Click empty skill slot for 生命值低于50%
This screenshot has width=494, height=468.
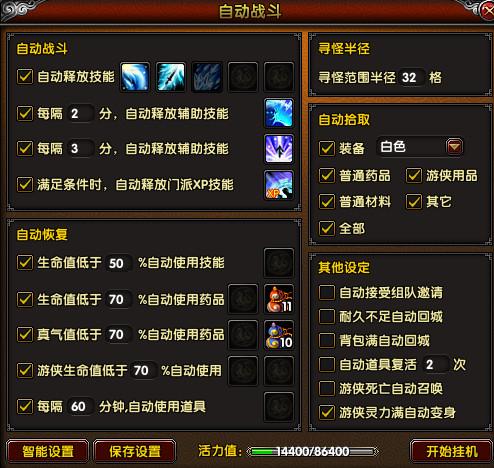point(279,263)
